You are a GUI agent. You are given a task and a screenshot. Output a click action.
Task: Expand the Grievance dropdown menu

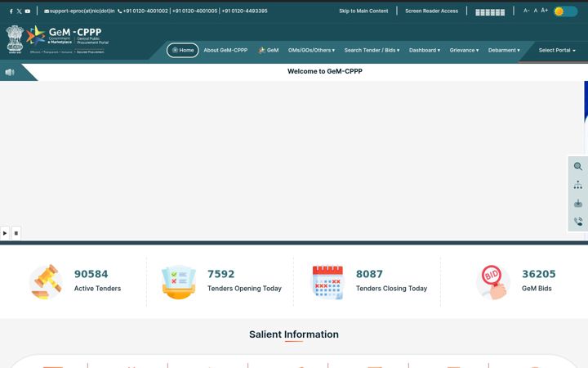point(464,51)
